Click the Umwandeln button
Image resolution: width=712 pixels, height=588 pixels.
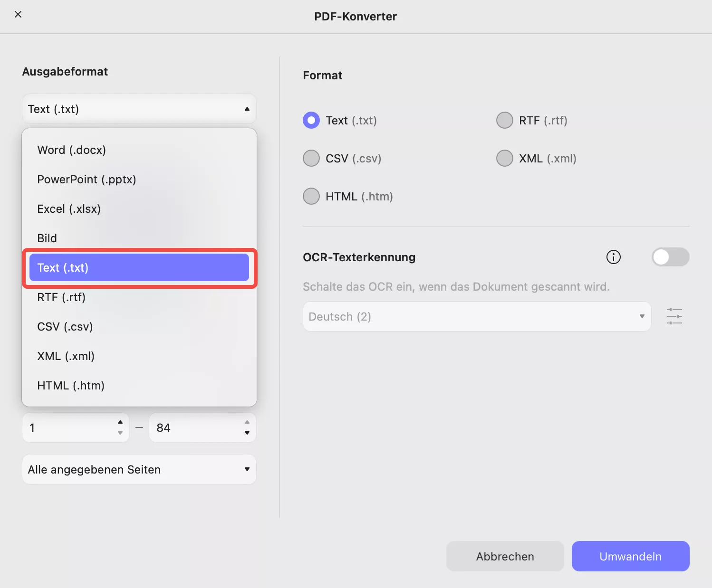tap(630, 556)
